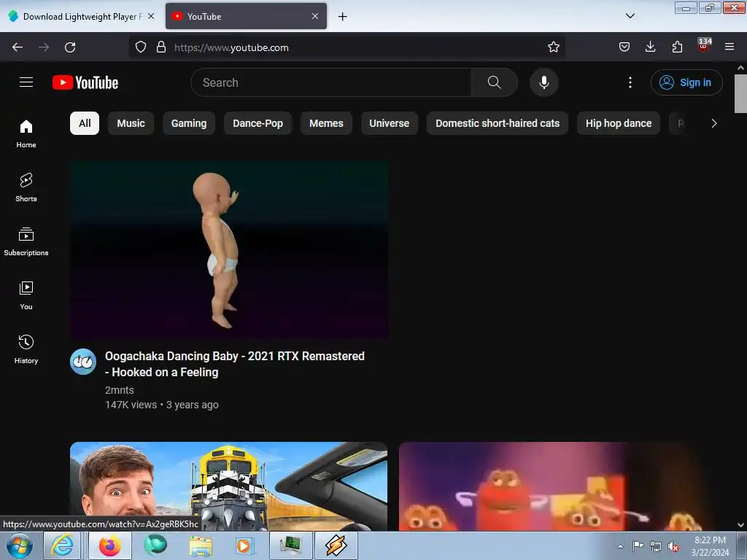This screenshot has width=747, height=560.
Task: Open uBlock extension icon showing 134
Action: pos(703,45)
